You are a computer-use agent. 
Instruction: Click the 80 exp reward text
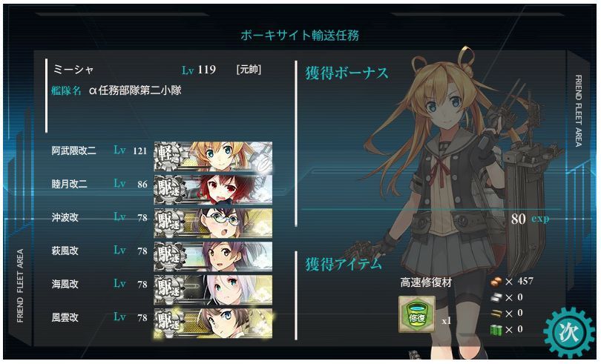(x=530, y=219)
